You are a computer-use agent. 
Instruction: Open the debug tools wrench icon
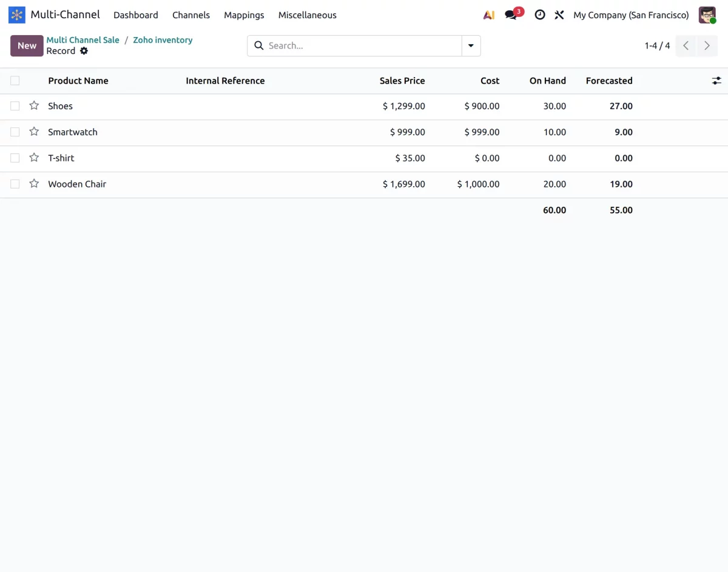click(559, 15)
